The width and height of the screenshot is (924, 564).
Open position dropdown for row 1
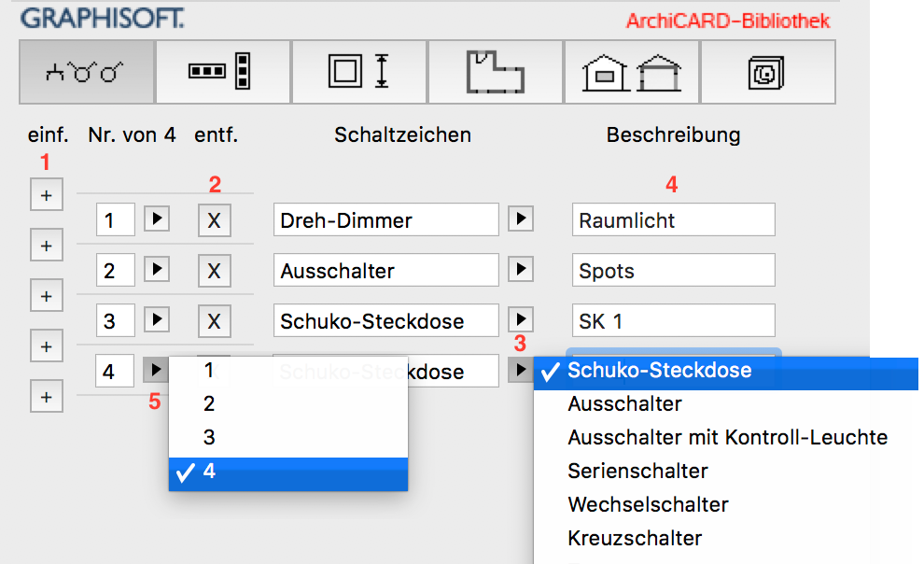159,220
